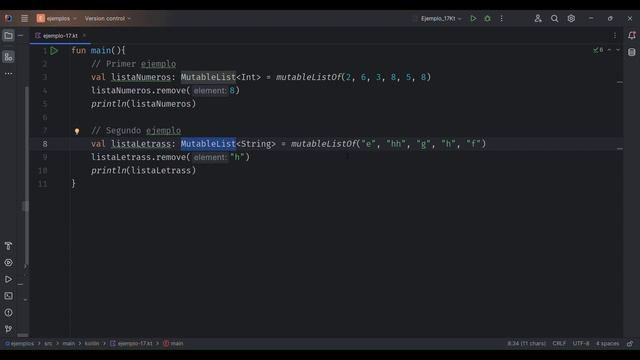Viewport: 640px width, 360px height.
Task: Open the editor tab options menu
Action: coord(615,36)
